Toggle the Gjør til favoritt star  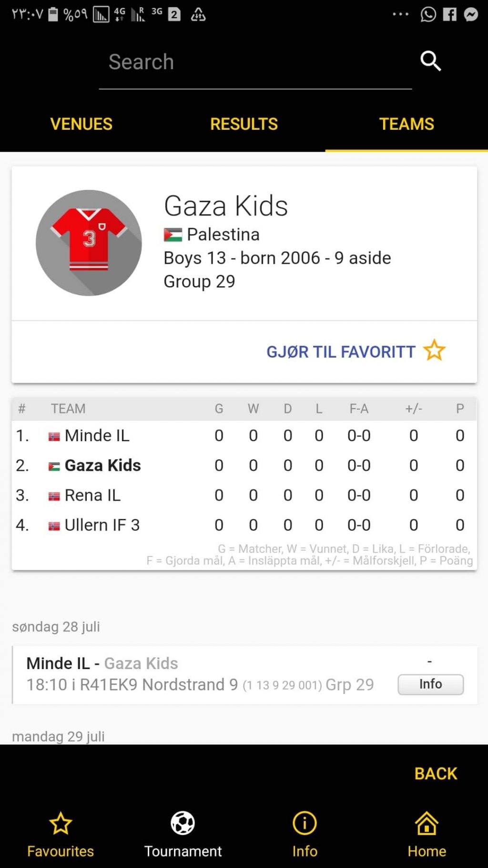[434, 351]
